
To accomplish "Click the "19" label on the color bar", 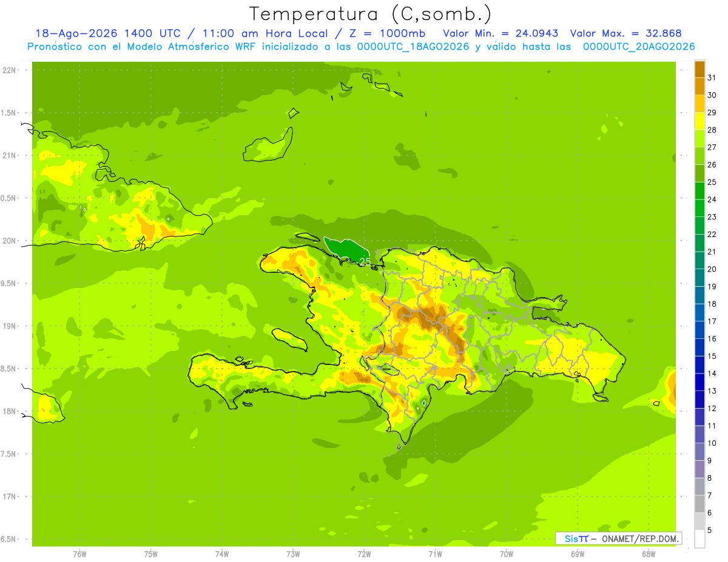I will (x=712, y=287).
